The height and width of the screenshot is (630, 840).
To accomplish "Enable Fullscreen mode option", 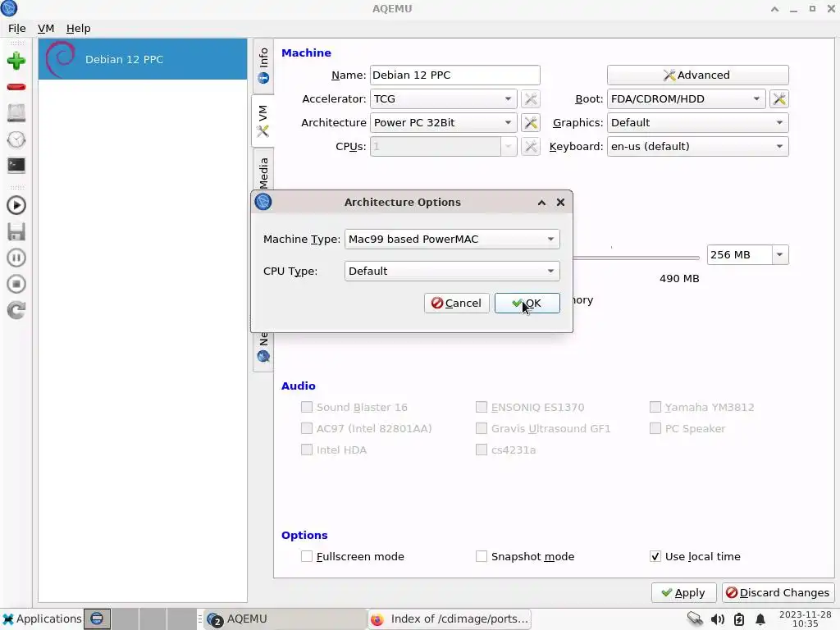I will tap(307, 557).
